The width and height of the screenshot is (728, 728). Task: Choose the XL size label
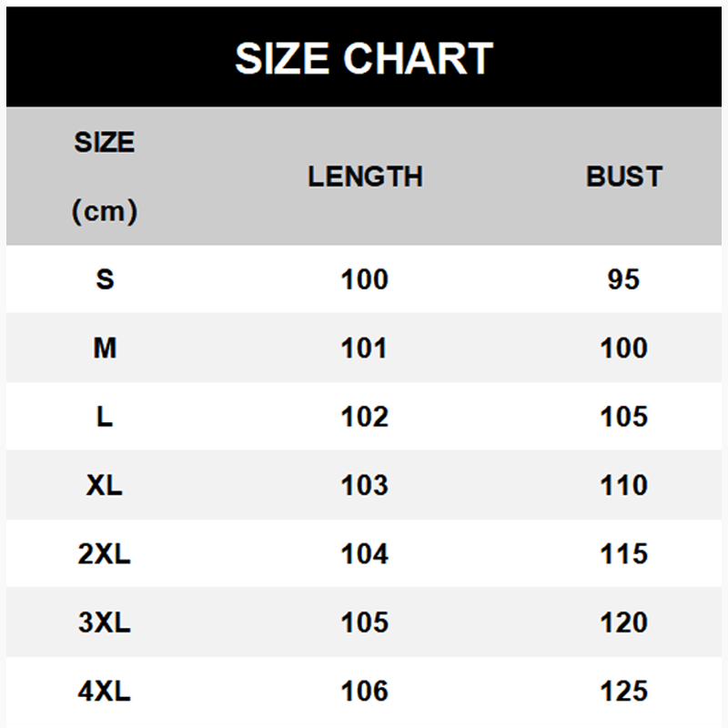point(105,485)
